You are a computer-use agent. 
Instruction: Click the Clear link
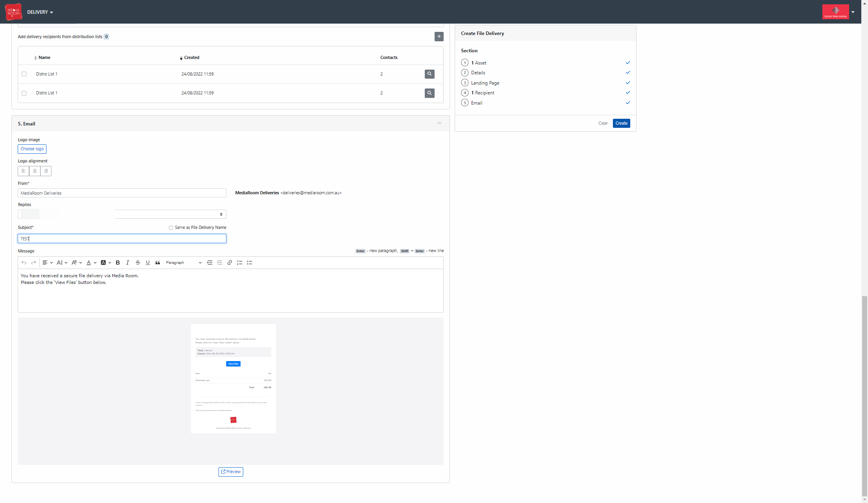pos(603,123)
